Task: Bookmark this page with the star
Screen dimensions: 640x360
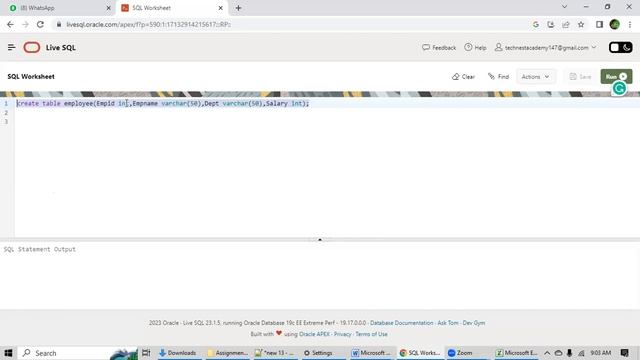Action: (x=581, y=24)
